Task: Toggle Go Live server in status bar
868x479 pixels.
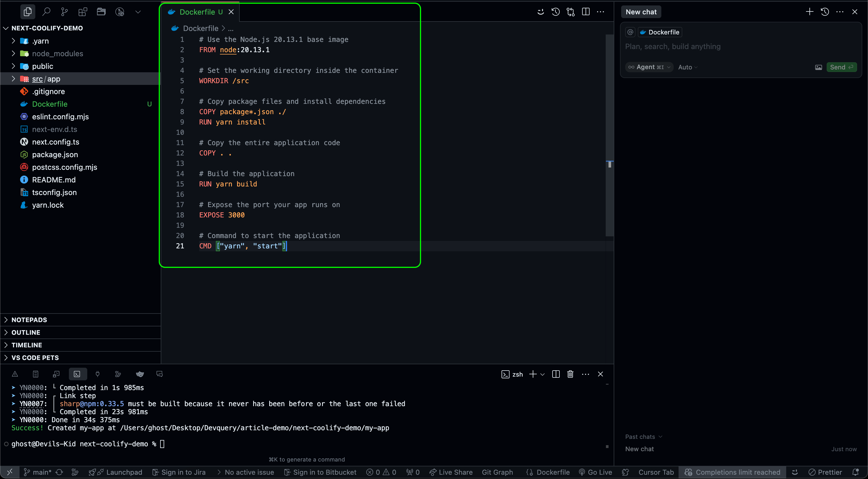Action: pyautogui.click(x=595, y=472)
